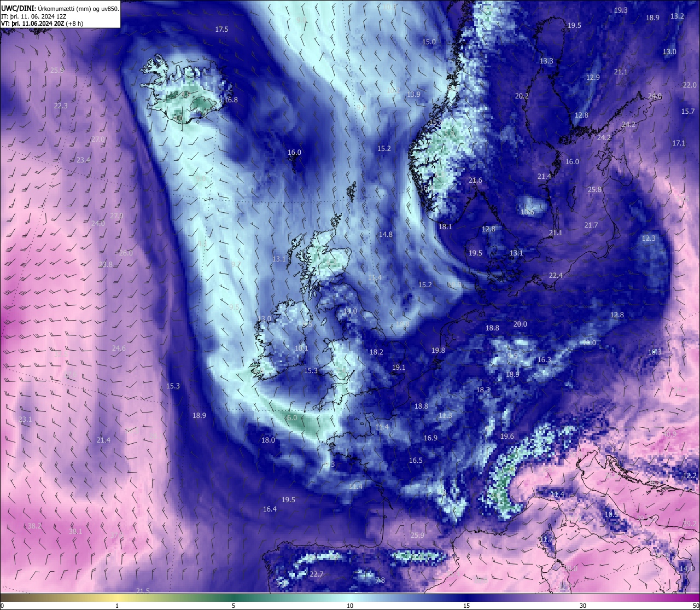The height and width of the screenshot is (610, 700).
Task: Click the scale label 15
Action: tap(466, 606)
